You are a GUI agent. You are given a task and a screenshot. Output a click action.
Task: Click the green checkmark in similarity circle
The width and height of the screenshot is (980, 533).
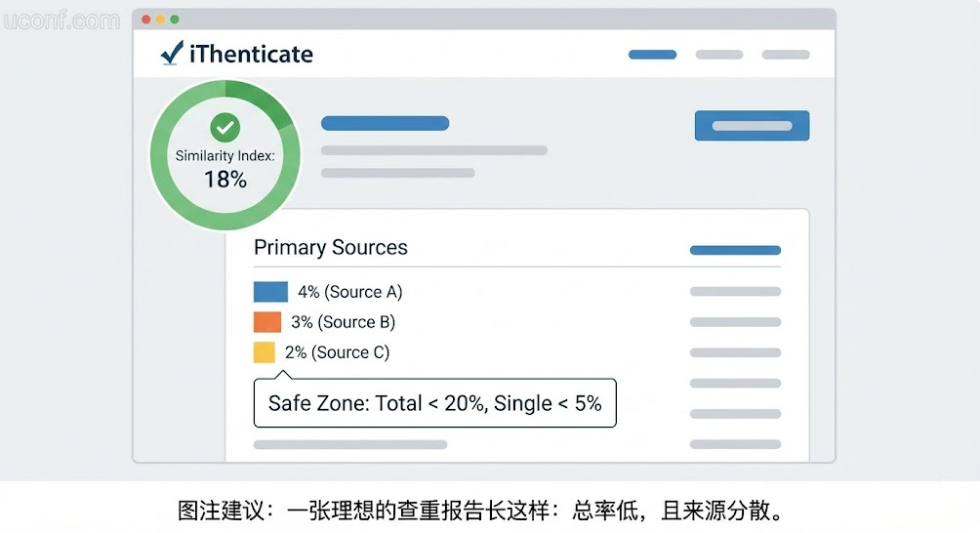click(225, 127)
